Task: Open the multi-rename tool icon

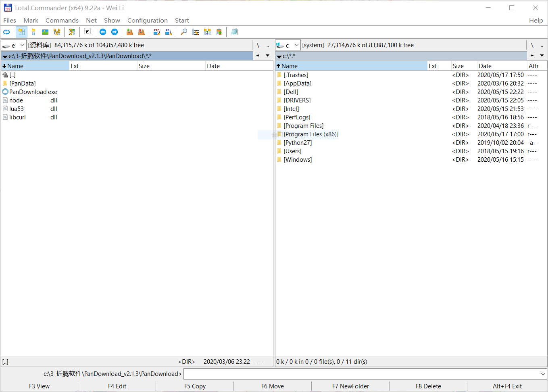Action: pyautogui.click(x=196, y=32)
